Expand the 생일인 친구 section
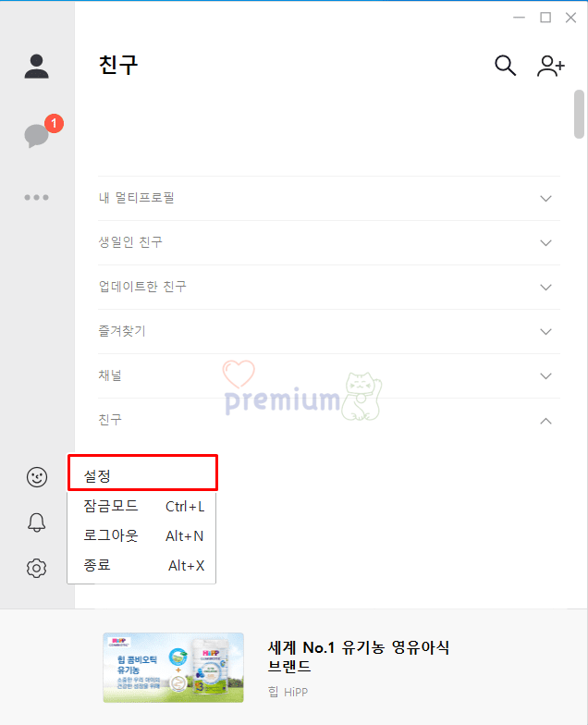588x725 pixels. tap(329, 242)
